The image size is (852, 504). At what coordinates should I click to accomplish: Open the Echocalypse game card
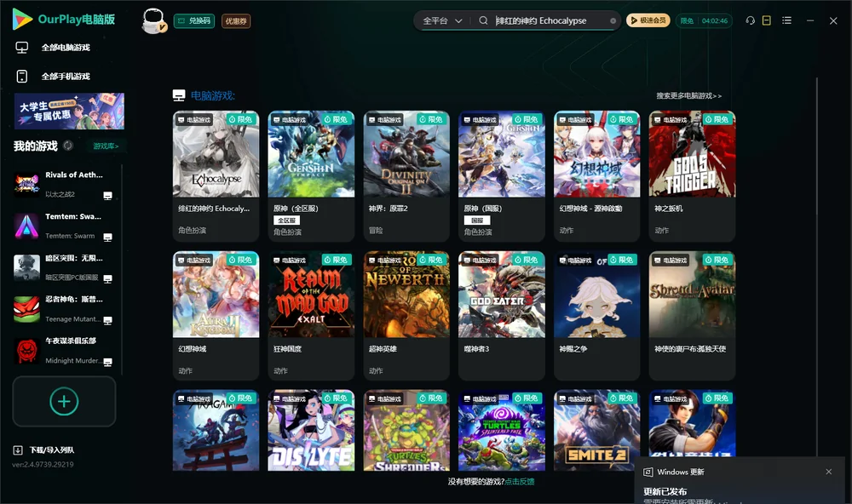click(x=216, y=176)
